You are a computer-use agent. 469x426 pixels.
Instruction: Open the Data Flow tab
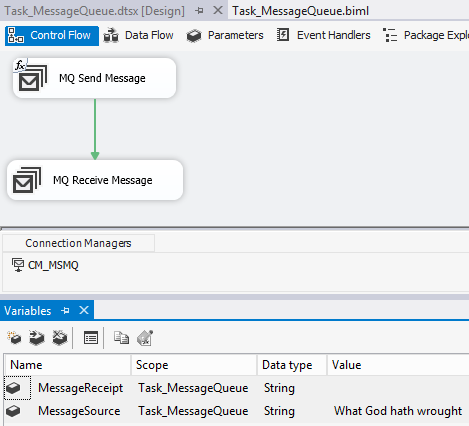138,35
